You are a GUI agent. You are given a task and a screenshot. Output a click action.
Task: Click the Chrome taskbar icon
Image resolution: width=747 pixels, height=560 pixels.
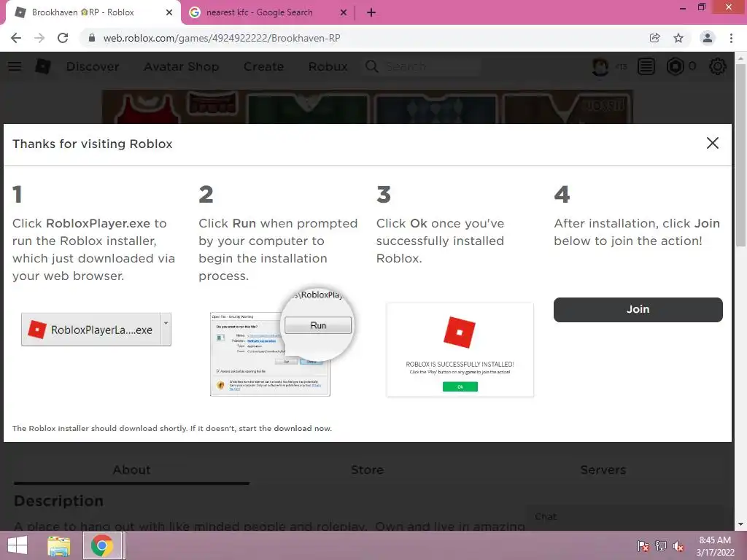coord(102,545)
